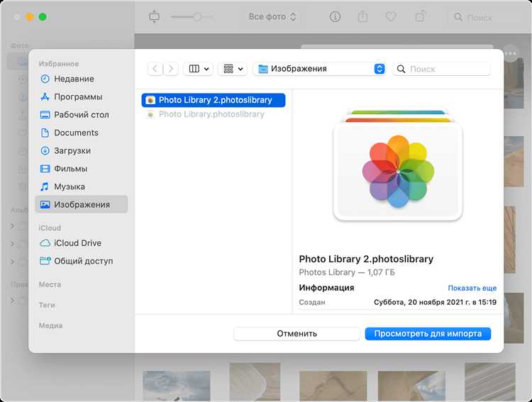Click aspect ratio icon in Photos toolbar
The height and width of the screenshot is (402, 532).
pyautogui.click(x=154, y=16)
